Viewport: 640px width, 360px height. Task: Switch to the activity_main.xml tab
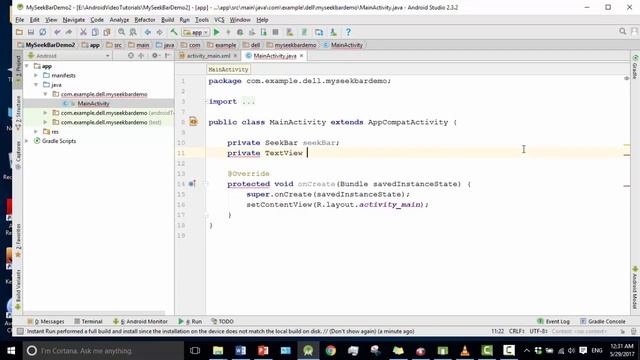[x=208, y=56]
